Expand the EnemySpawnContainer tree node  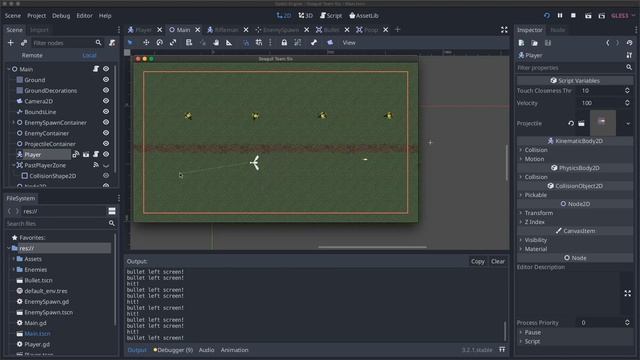click(x=13, y=122)
